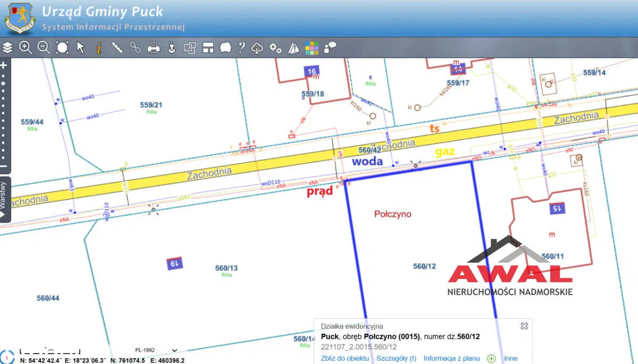Click the full extent view icon
Viewport: 638px width, 364px height.
(62, 48)
